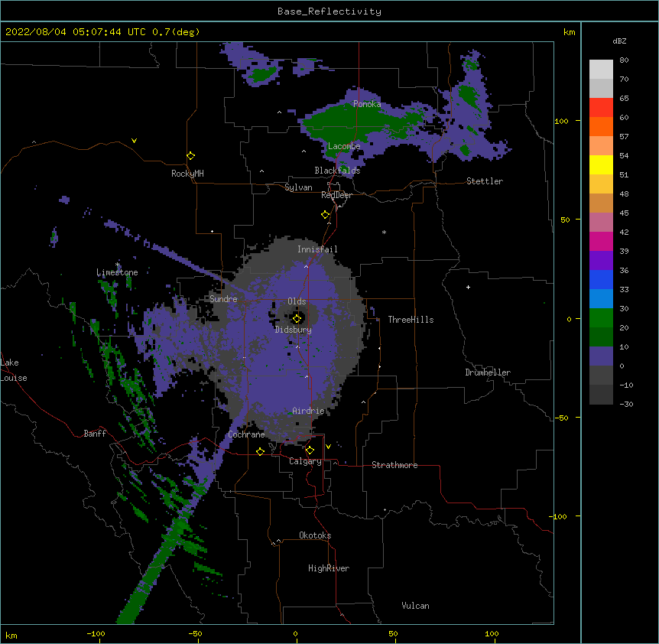Click the yellow V marker east of Calgary
Image resolution: width=659 pixels, height=644 pixels.
[328, 447]
